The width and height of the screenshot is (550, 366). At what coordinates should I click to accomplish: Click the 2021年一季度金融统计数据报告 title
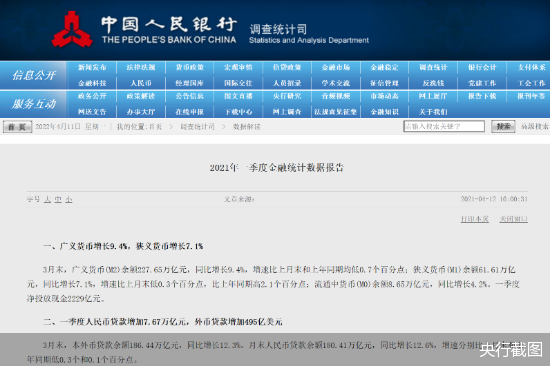[277, 168]
